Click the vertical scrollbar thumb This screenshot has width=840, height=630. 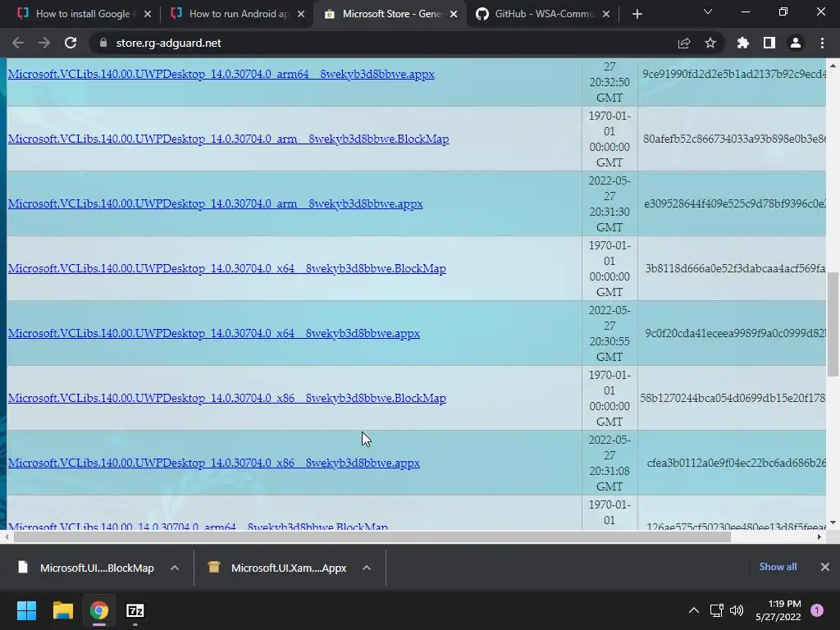[833, 325]
